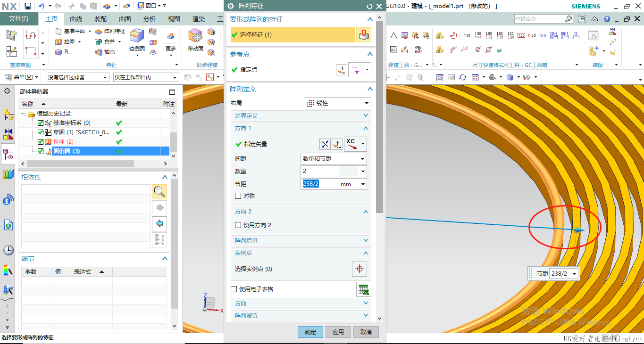Viewport: 644px width, 344px height.
Task: Click the spreadsheet icon beside 使用电子表格
Action: [x=363, y=289]
